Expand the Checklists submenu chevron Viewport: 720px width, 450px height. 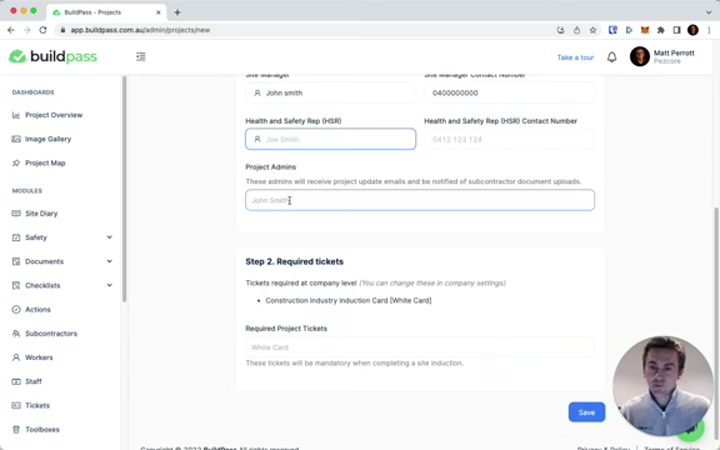coord(109,285)
